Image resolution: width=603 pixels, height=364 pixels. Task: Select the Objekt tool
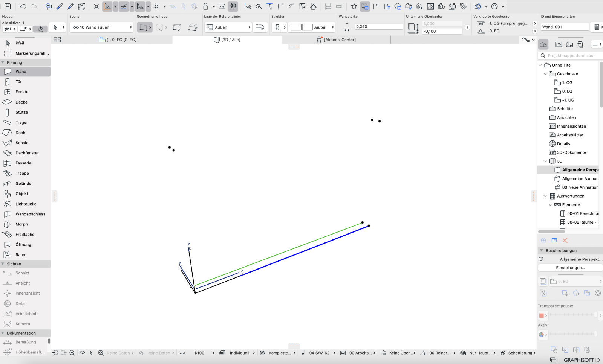pos(25,193)
